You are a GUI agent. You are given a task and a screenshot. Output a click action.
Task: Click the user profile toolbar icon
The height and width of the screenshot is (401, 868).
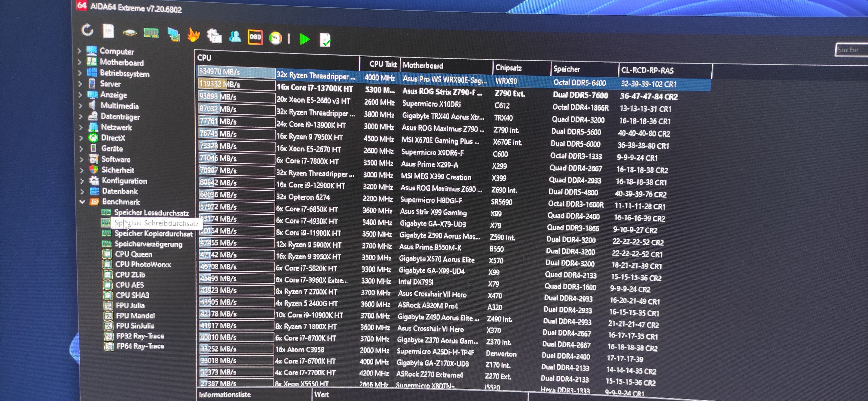(235, 36)
